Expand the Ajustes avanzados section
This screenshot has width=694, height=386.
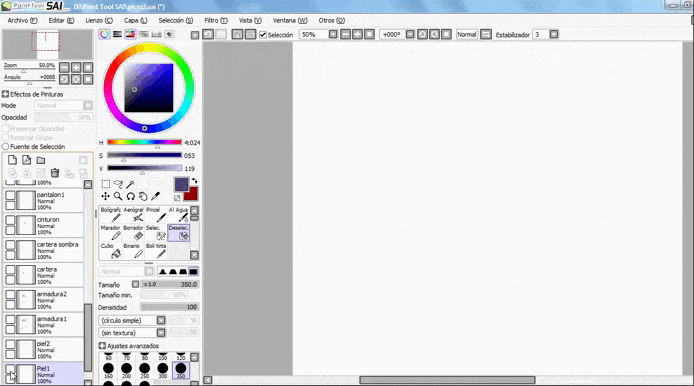tap(102, 346)
